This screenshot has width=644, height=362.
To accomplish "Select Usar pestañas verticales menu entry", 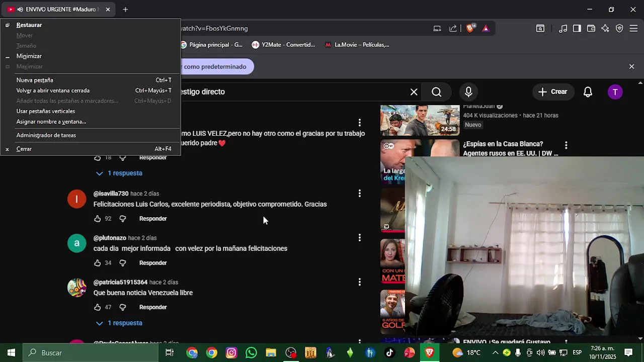I will [91, 111].
